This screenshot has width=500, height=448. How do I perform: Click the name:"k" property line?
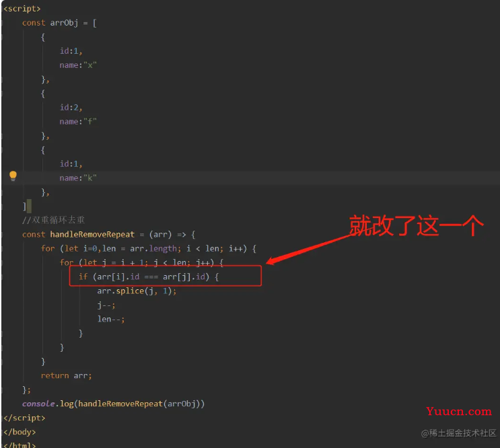[x=78, y=178]
